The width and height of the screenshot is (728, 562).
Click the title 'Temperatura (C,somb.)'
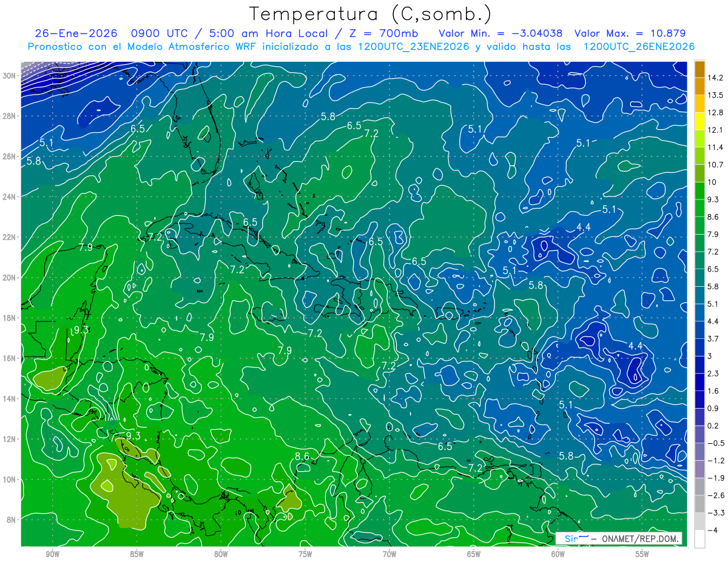pos(371,15)
